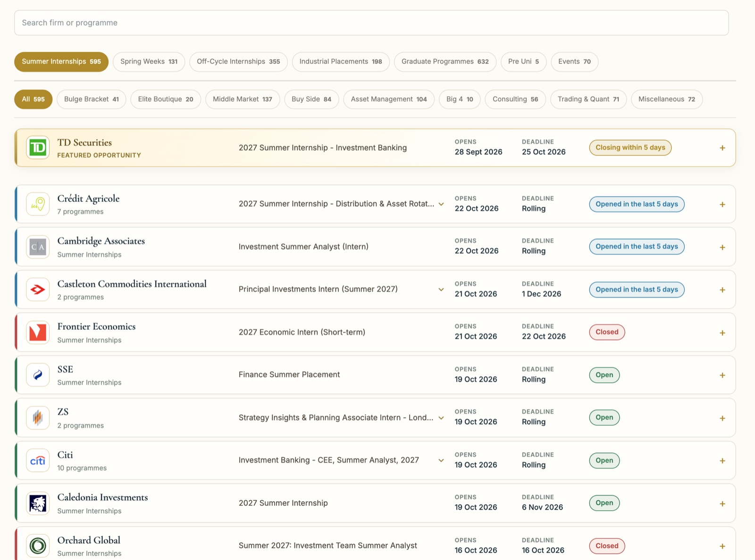The image size is (755, 560).
Task: Expand Frontier Economics row with plus icon
Action: tap(722, 333)
